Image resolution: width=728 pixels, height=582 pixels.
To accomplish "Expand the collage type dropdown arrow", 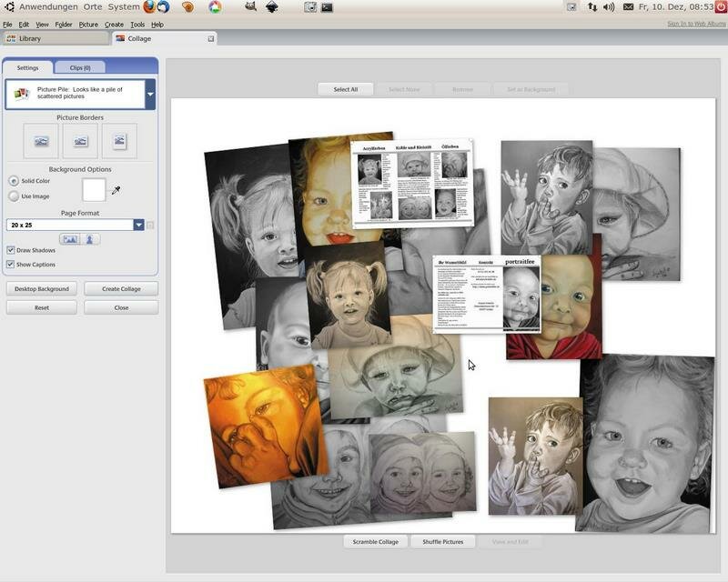I will 150,95.
